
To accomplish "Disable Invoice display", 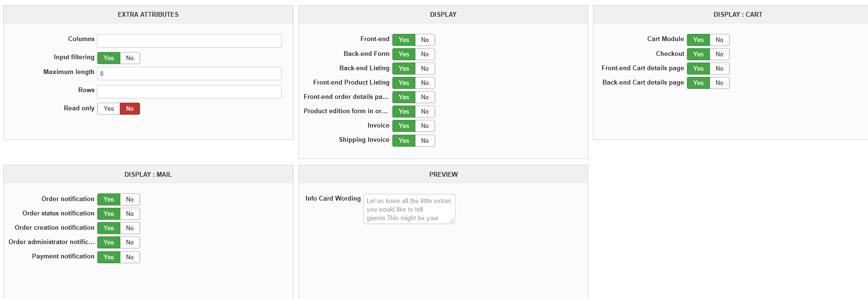I will pyautogui.click(x=425, y=126).
